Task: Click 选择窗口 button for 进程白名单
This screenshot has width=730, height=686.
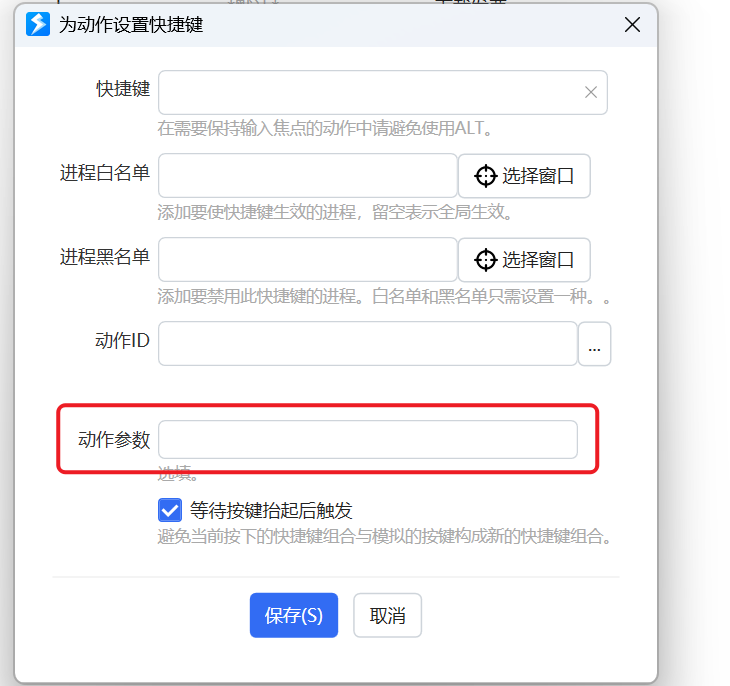Action: (x=524, y=176)
